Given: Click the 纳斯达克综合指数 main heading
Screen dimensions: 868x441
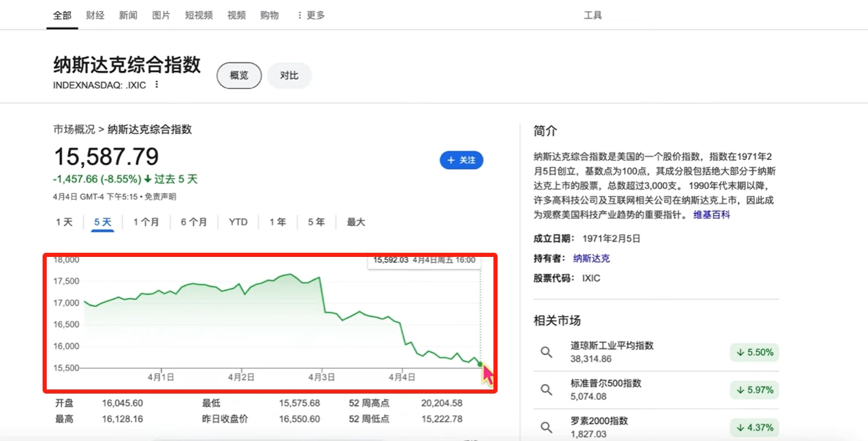Looking at the screenshot, I should (x=127, y=65).
